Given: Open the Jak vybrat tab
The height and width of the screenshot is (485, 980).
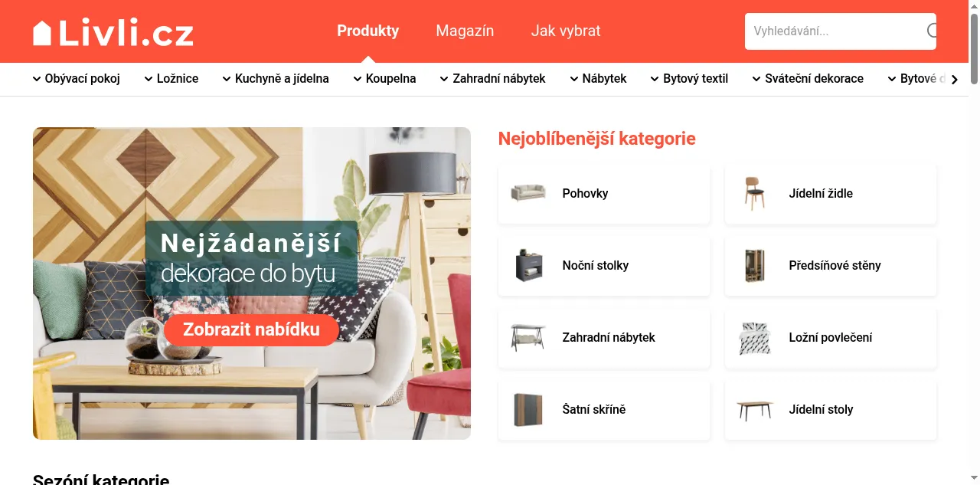Looking at the screenshot, I should [x=566, y=31].
